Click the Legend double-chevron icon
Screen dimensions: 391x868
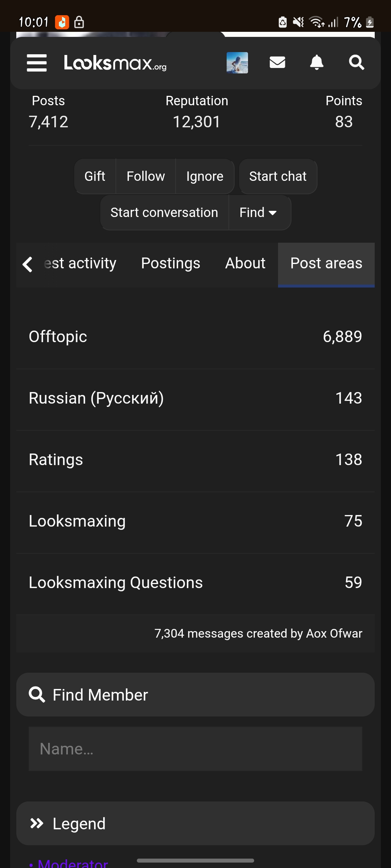(x=37, y=824)
